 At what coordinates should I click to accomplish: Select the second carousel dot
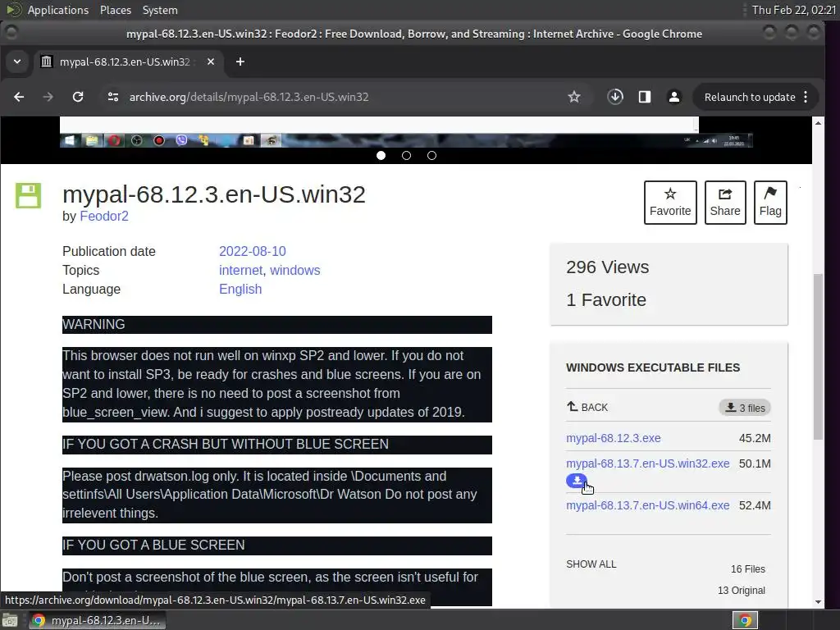tap(407, 155)
